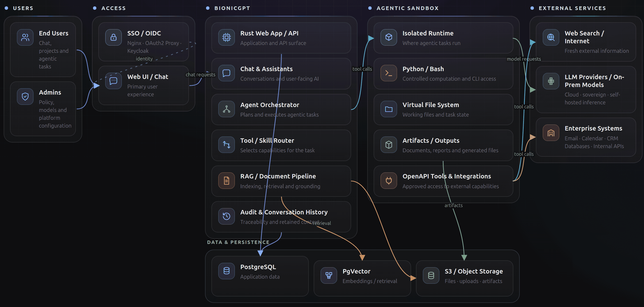Click the PgVector icon

pyautogui.click(x=329, y=275)
